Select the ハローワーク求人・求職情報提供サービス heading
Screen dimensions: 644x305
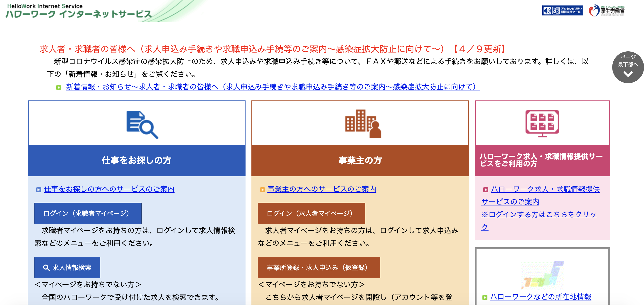(x=541, y=160)
